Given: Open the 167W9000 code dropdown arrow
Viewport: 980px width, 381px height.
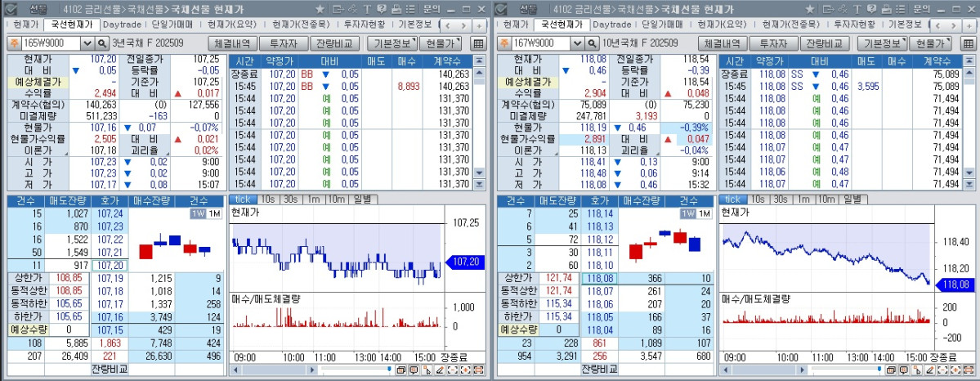Looking at the screenshot, I should point(578,44).
